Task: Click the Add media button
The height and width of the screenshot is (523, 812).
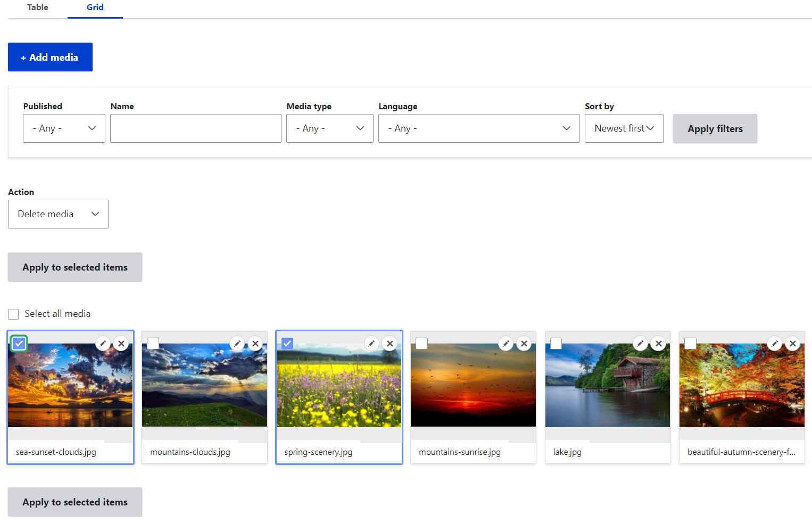Action: click(50, 57)
